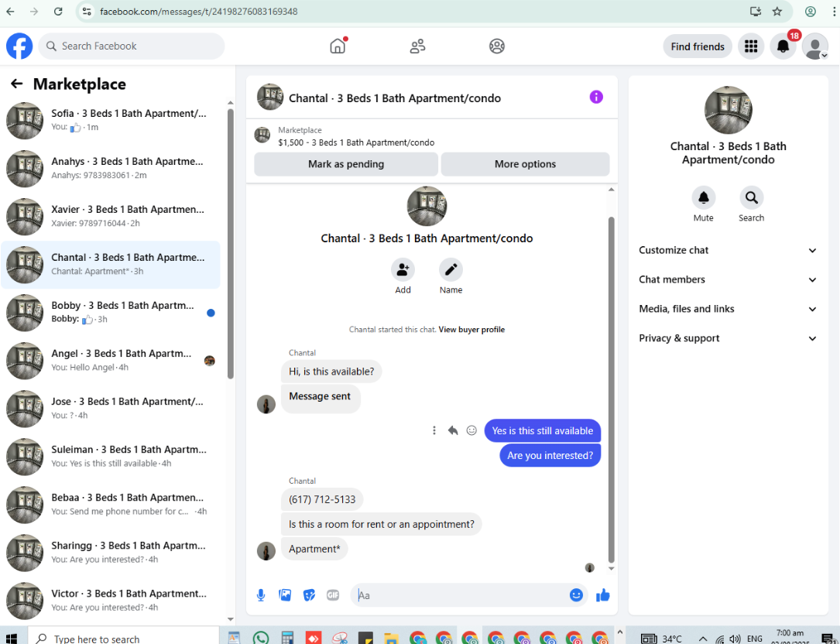Open the Suleiman conversation
The width and height of the screenshot is (840, 644).
click(111, 457)
